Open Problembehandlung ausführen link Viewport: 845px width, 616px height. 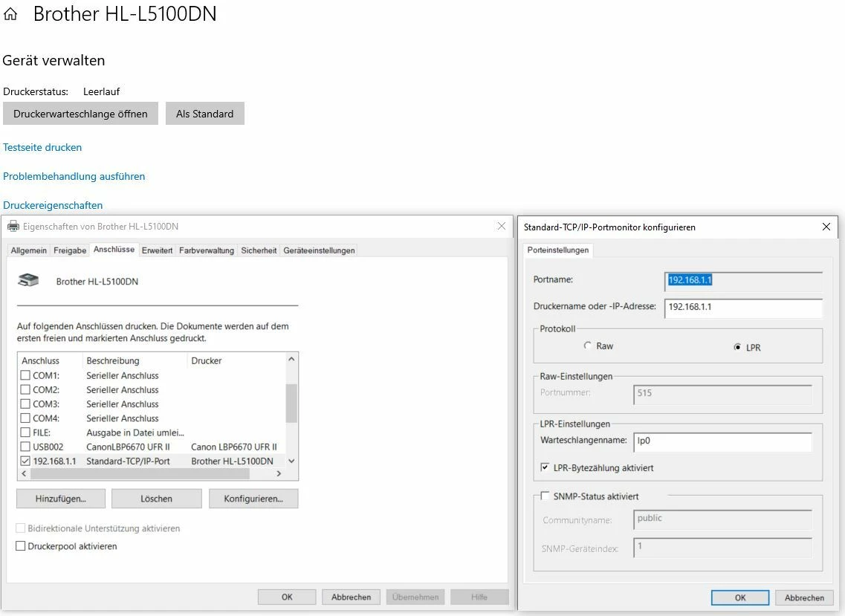click(74, 176)
